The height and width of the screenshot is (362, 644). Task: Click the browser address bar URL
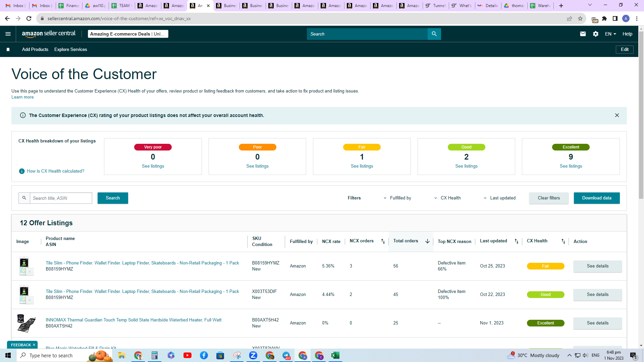point(119,18)
